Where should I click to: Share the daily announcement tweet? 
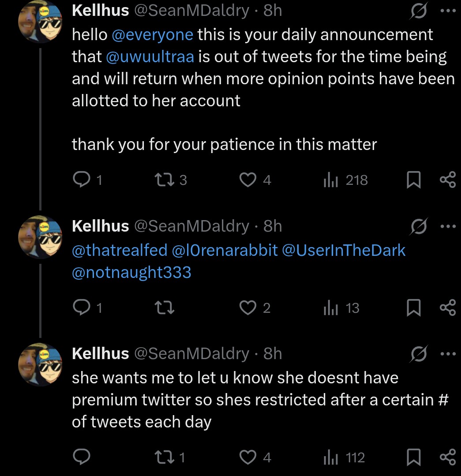[x=448, y=180]
